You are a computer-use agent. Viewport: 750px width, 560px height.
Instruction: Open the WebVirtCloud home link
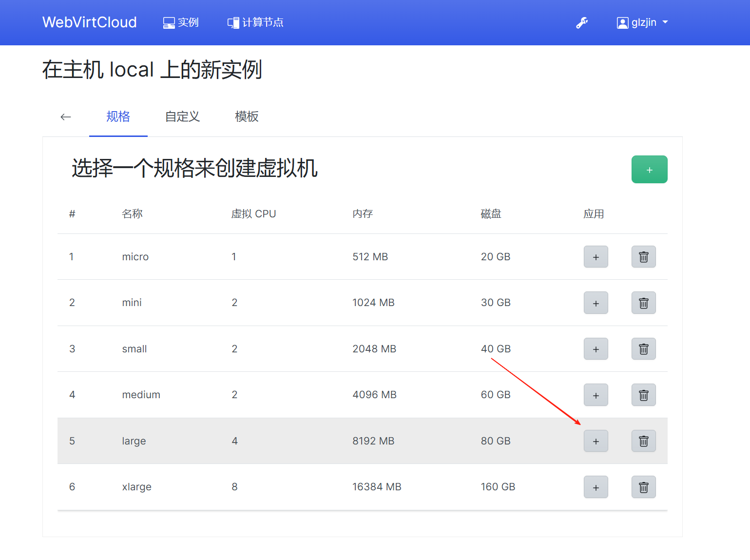90,22
